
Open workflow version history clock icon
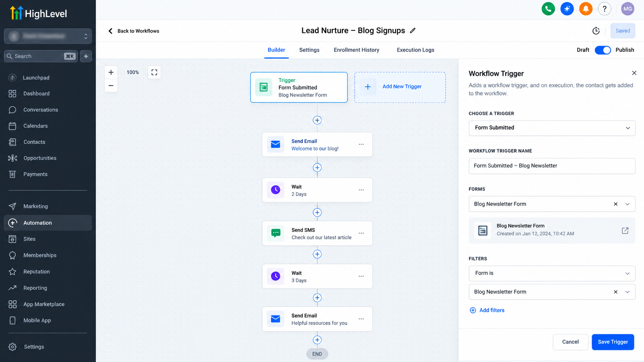tap(596, 31)
